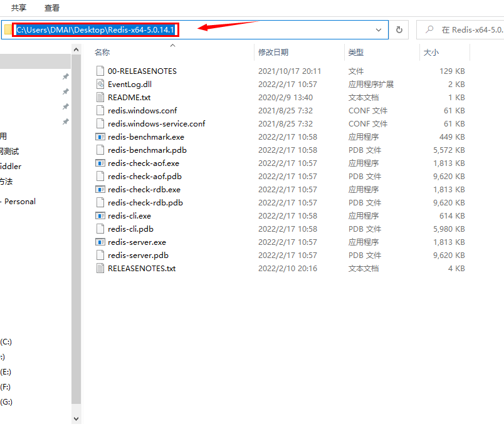Click the 应用程序扩展 type of EventLog.dll
The width and height of the screenshot is (504, 439).
371,84
